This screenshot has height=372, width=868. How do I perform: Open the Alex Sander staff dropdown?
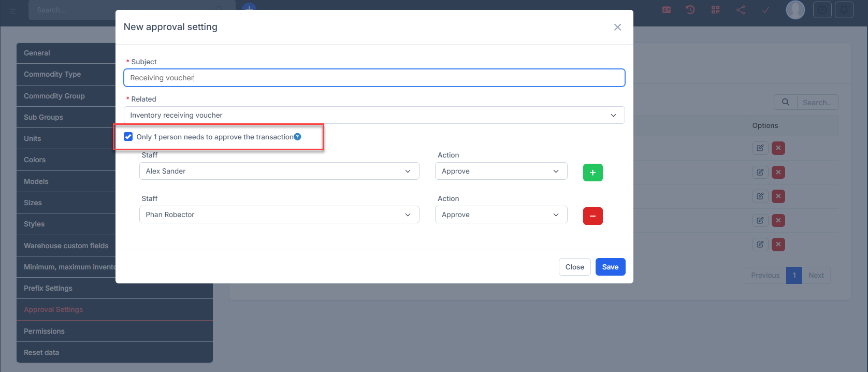coord(279,171)
